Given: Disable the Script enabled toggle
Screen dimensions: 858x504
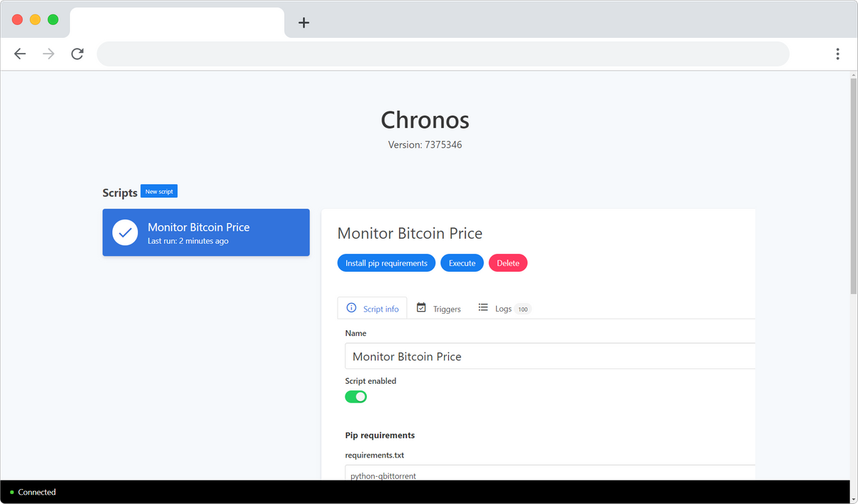Looking at the screenshot, I should pos(356,397).
